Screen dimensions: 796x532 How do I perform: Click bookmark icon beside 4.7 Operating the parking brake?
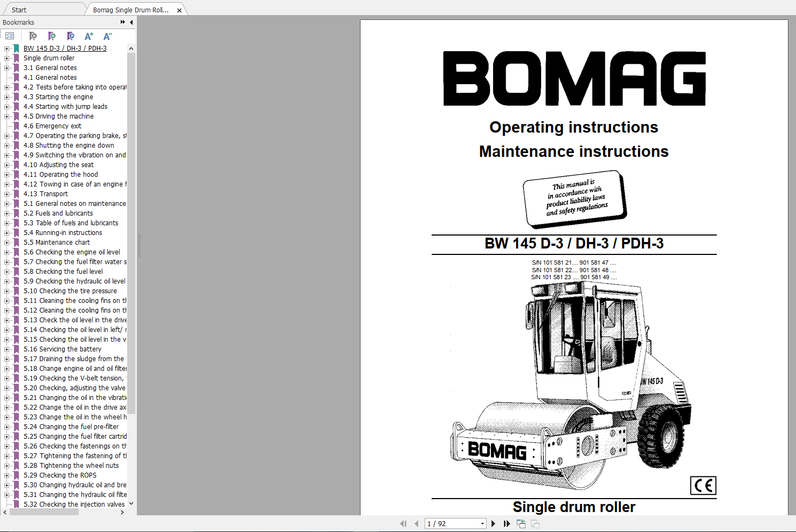pos(16,136)
